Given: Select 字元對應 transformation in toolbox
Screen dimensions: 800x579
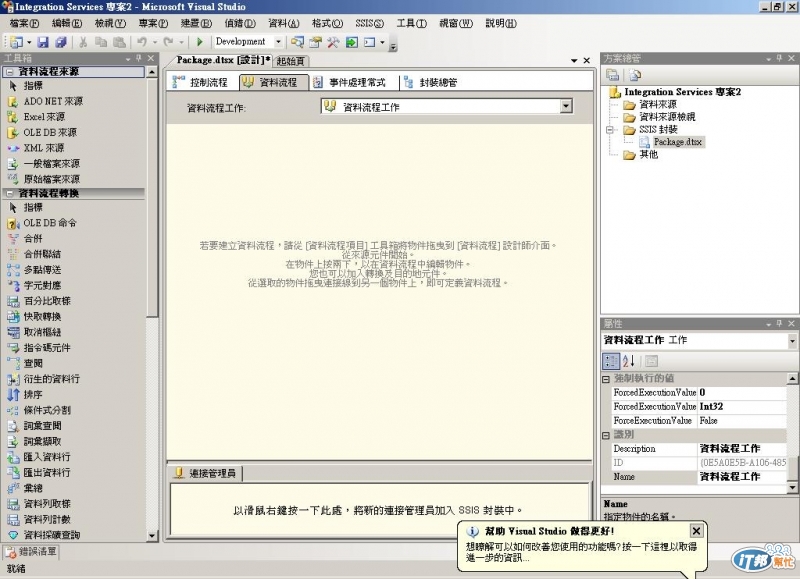Looking at the screenshot, I should (35, 285).
